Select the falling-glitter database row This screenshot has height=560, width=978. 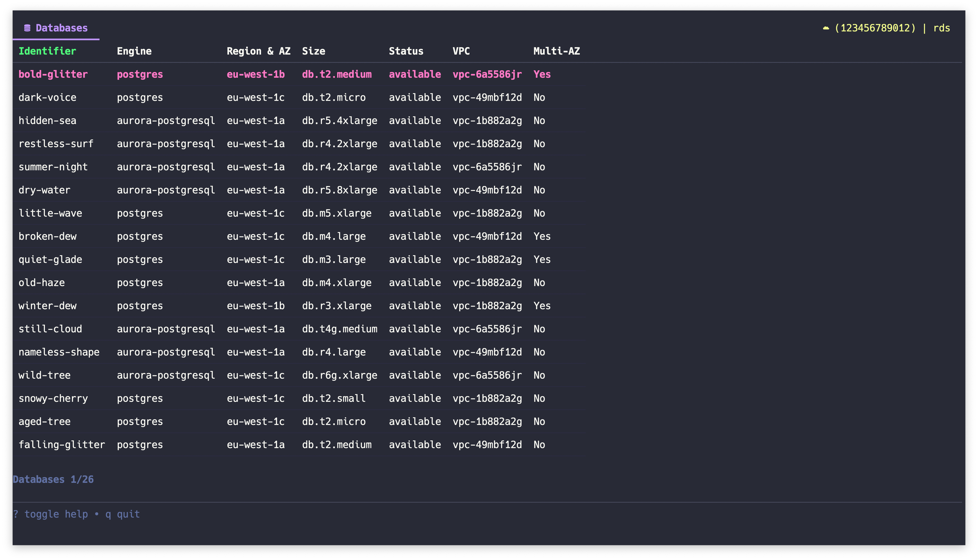pos(299,445)
